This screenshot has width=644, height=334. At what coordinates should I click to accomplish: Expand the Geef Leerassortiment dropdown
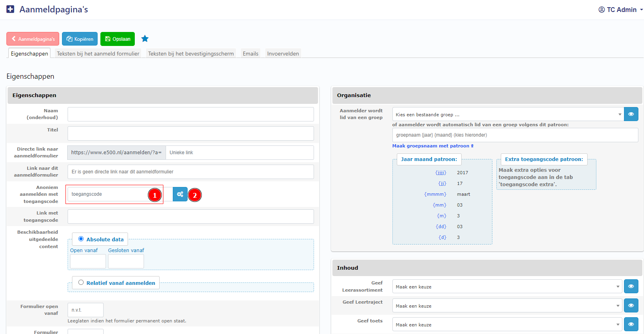coord(507,287)
